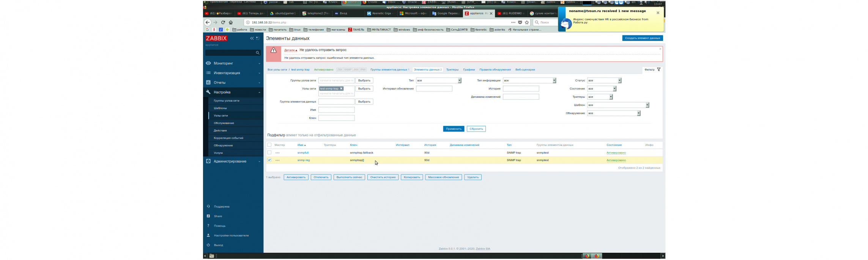Collapse the Настройка sidebar menu
868x260 pixels.
point(233,92)
